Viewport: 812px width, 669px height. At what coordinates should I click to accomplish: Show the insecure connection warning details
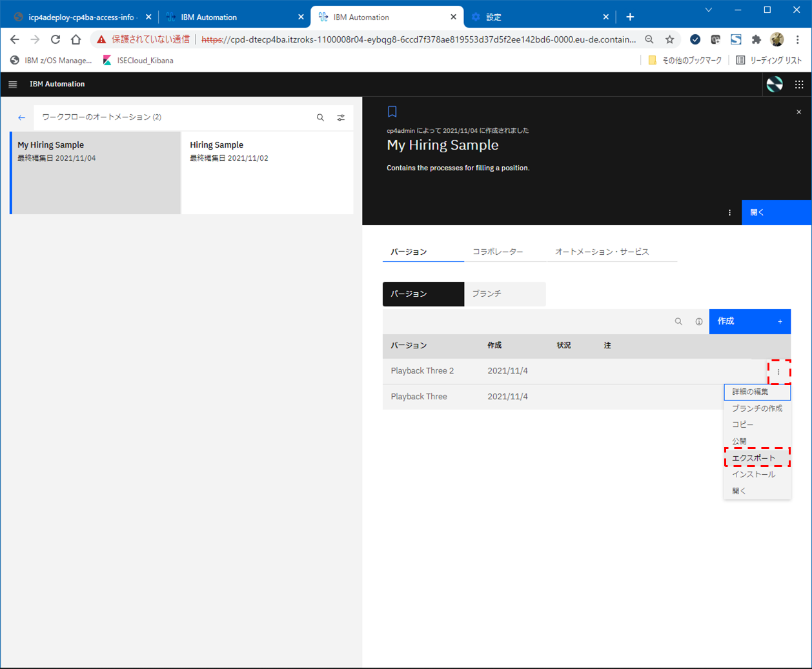[144, 39]
